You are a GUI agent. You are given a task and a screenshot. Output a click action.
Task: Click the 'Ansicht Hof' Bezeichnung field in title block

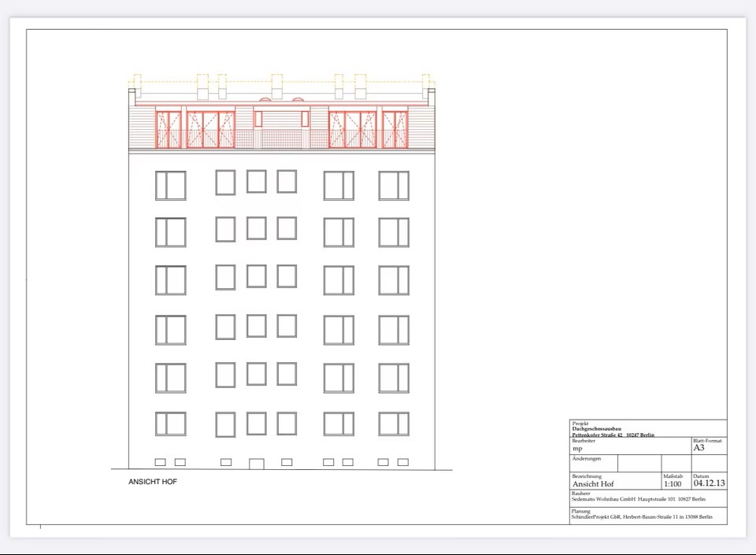pos(593,484)
